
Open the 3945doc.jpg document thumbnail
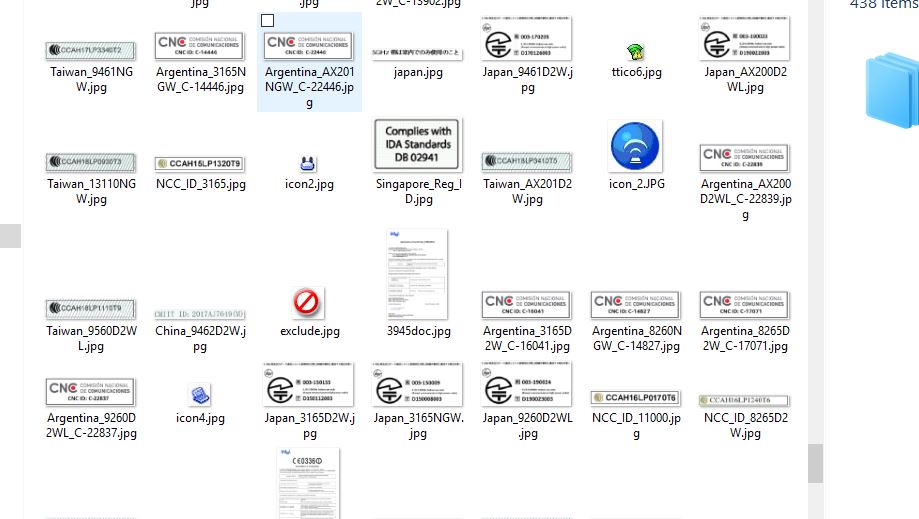(417, 274)
